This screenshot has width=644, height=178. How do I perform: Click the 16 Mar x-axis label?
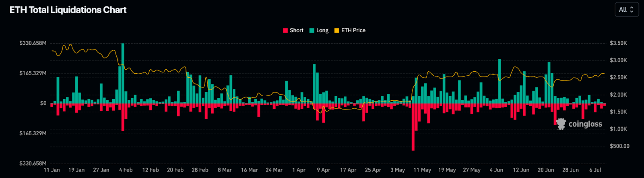coord(249,170)
